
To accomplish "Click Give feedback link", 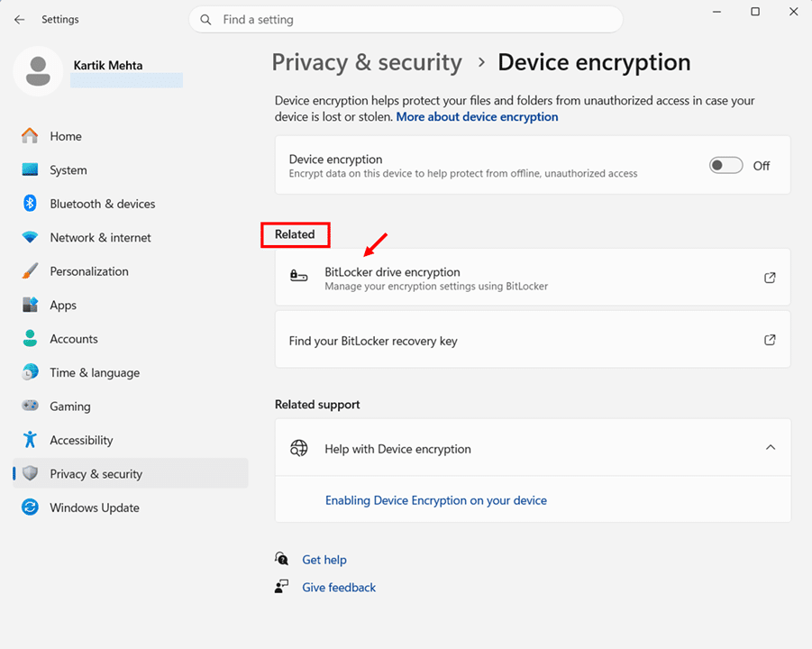I will 338,588.
